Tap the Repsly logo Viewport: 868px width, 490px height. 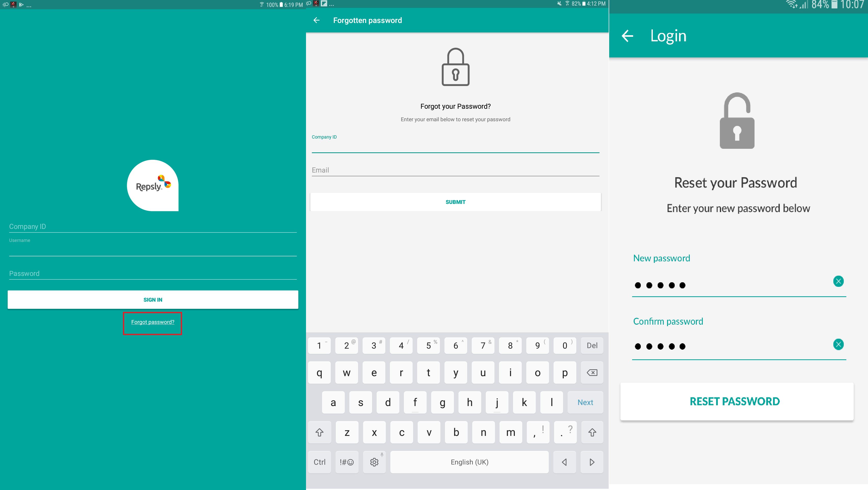tap(153, 186)
